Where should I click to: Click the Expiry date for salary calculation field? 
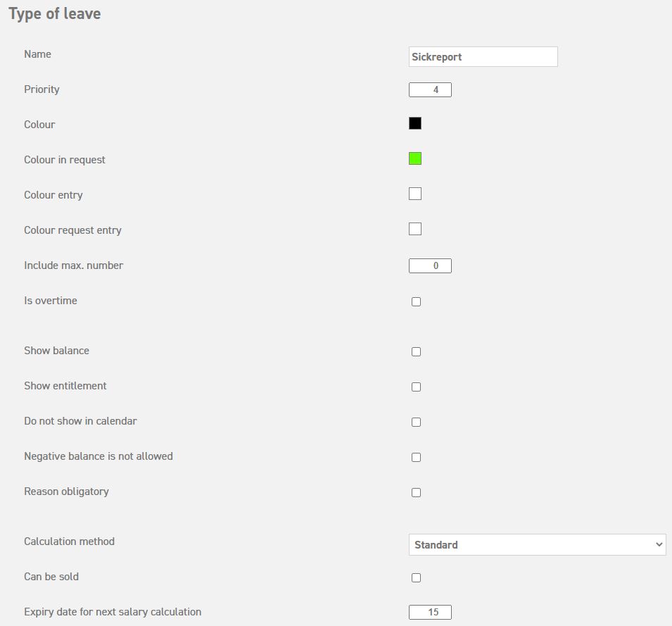430,613
